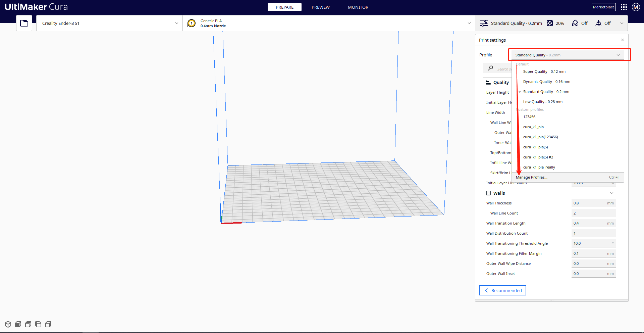The width and height of the screenshot is (644, 333).
Task: Click the extruder 1 material icon
Action: [x=192, y=23]
